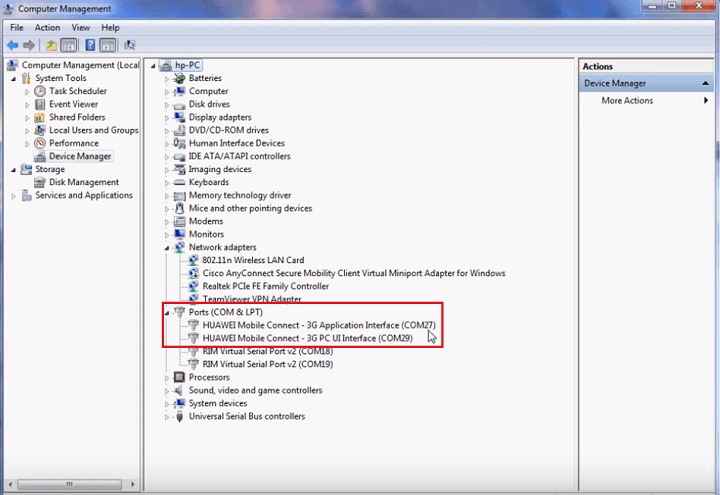Select HUAWEI 3G PC UI Interface (COM29)
This screenshot has width=720, height=495.
tap(307, 338)
